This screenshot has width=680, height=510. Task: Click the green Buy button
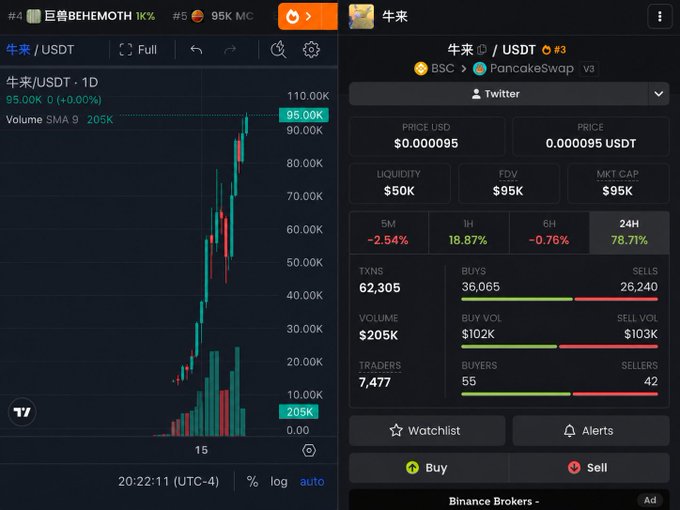coord(428,468)
